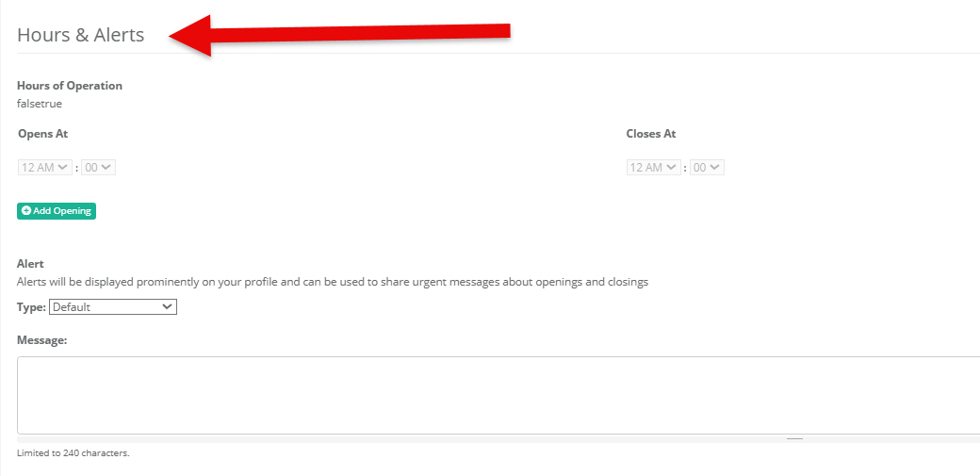Click the Alert section label

point(30,264)
